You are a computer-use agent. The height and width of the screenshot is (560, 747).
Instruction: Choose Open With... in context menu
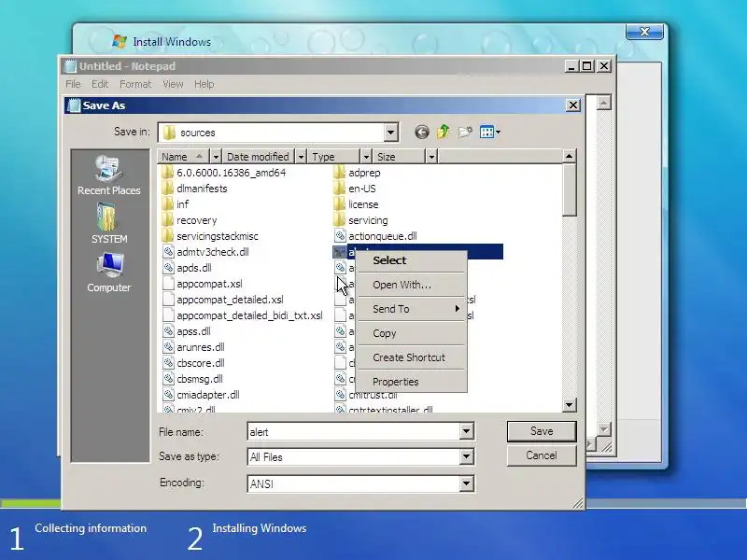pos(412,285)
